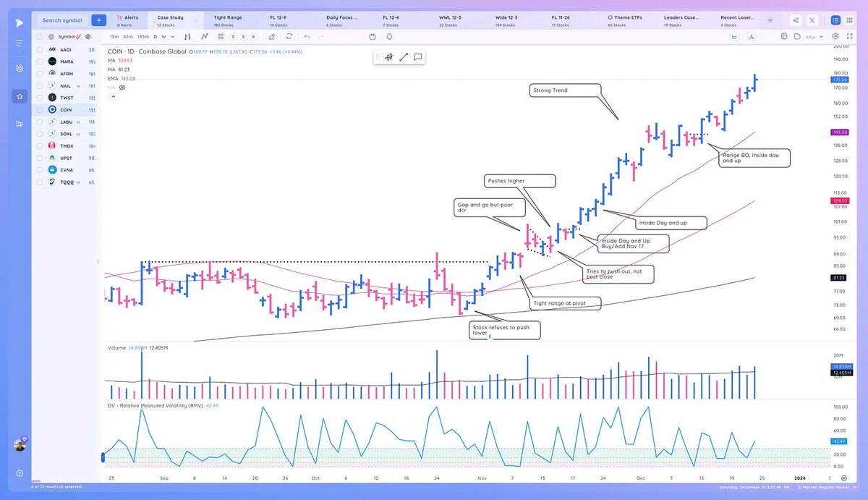Viewport: 868px width, 500px height.
Task: Select the D daily timeframe
Action: [155, 36]
